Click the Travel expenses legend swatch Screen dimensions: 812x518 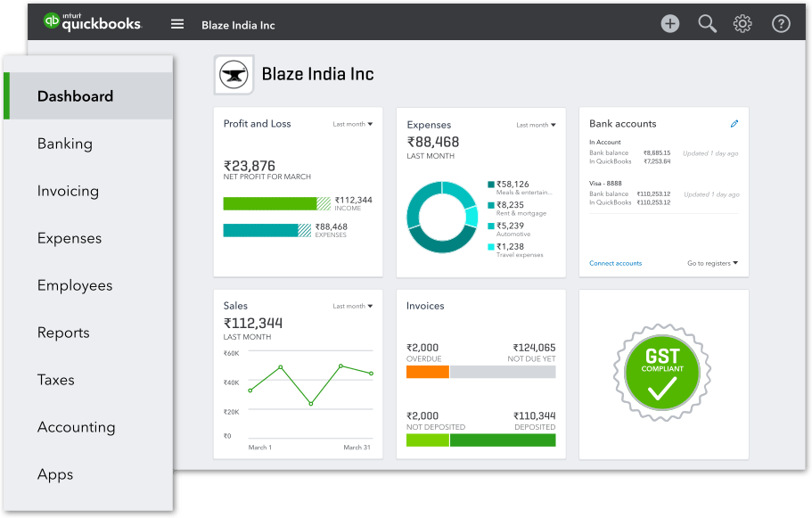491,247
